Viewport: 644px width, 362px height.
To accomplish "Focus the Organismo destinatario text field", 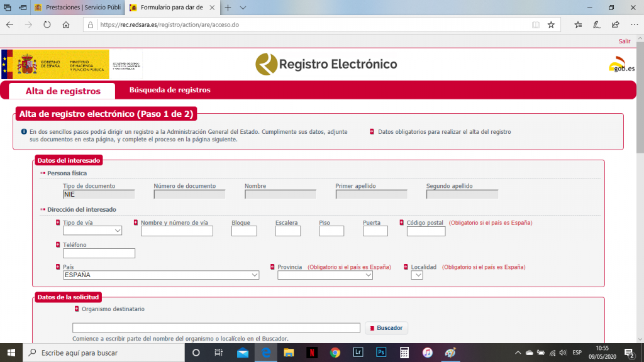I will click(x=216, y=327).
